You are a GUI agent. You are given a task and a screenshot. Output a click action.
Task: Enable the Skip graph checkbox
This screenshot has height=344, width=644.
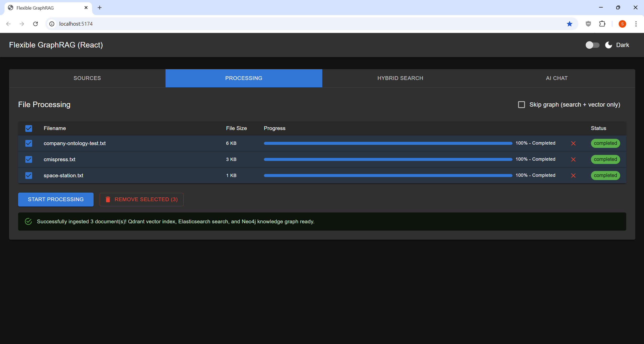[x=521, y=104]
